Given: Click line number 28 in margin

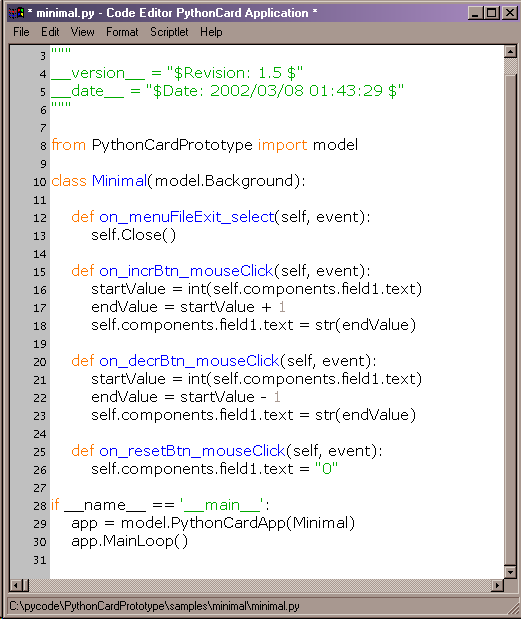Looking at the screenshot, I should [x=40, y=506].
